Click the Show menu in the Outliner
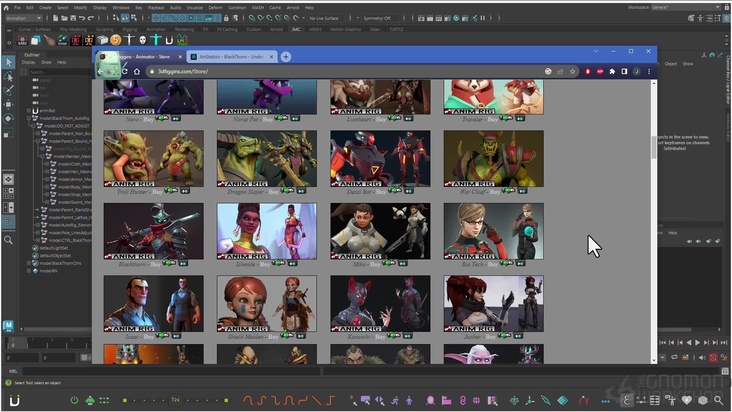Screen dimensions: 732x412 coord(47,62)
